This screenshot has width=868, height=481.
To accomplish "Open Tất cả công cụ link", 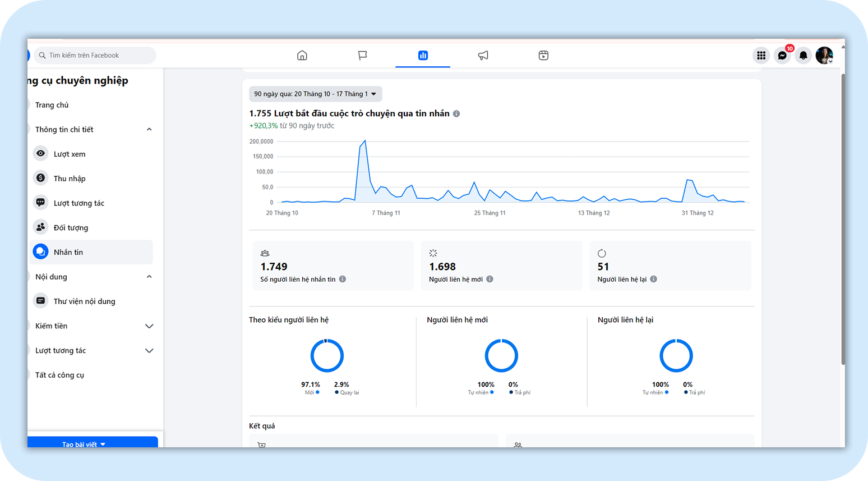I will pyautogui.click(x=59, y=375).
